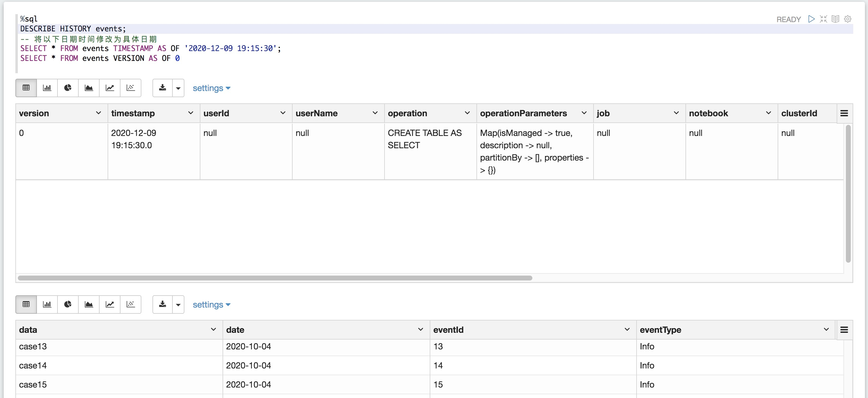The width and height of the screenshot is (868, 398).
Task: Open download format dropdown for first result
Action: (178, 88)
